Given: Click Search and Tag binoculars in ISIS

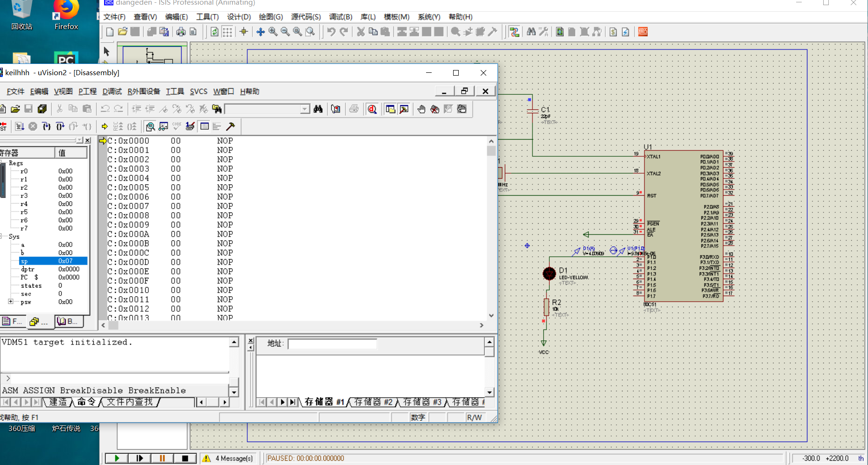Looking at the screenshot, I should click(531, 32).
